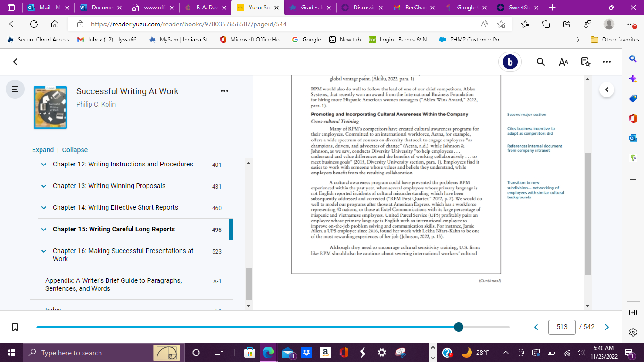Open the Secure Cloud Access bookmark
This screenshot has width=644, height=362.
pyautogui.click(x=39, y=40)
